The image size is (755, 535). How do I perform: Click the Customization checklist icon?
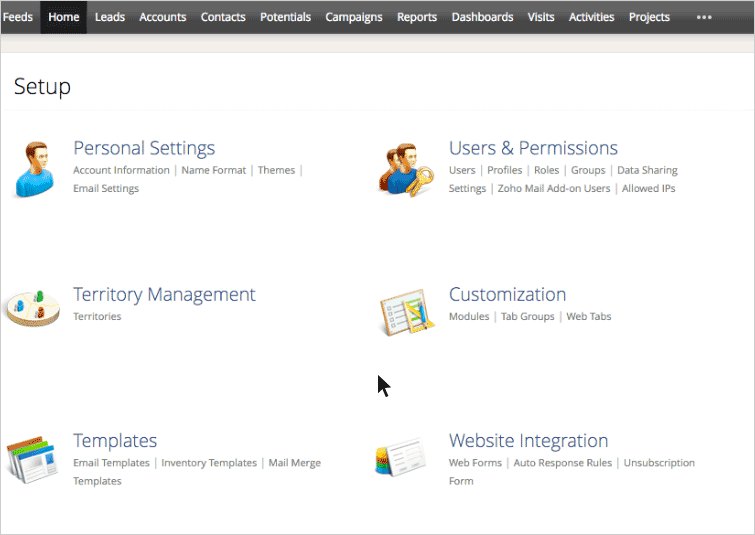click(x=406, y=312)
